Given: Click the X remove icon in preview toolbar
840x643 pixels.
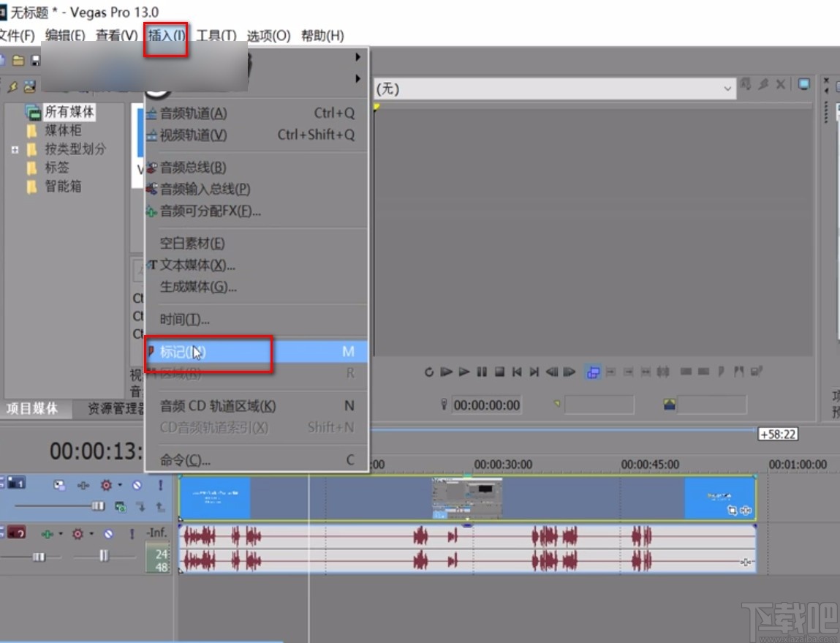Looking at the screenshot, I should click(x=781, y=84).
